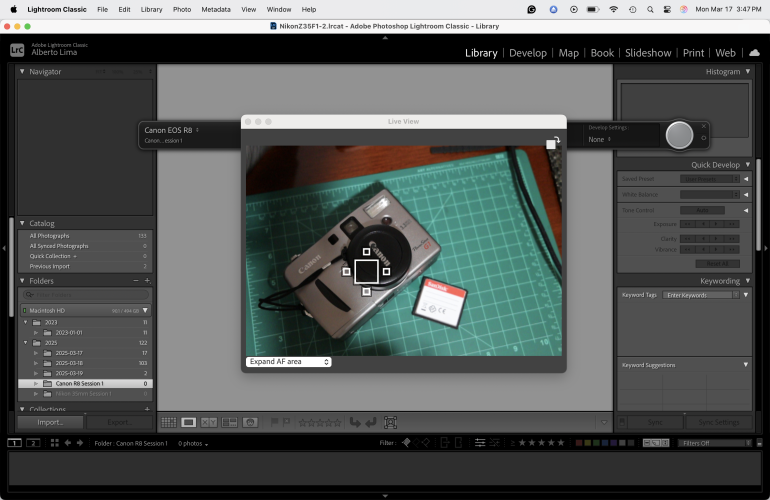770x500 pixels.
Task: Switch to Loupe view in toolbar
Action: pos(189,422)
